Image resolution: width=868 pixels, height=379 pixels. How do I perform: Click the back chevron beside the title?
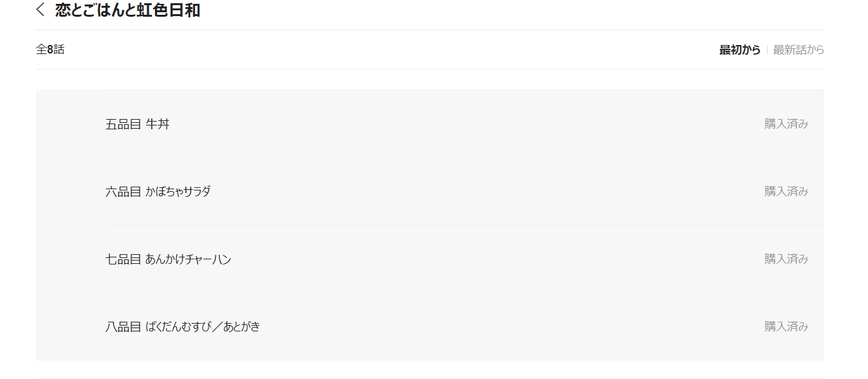click(41, 10)
